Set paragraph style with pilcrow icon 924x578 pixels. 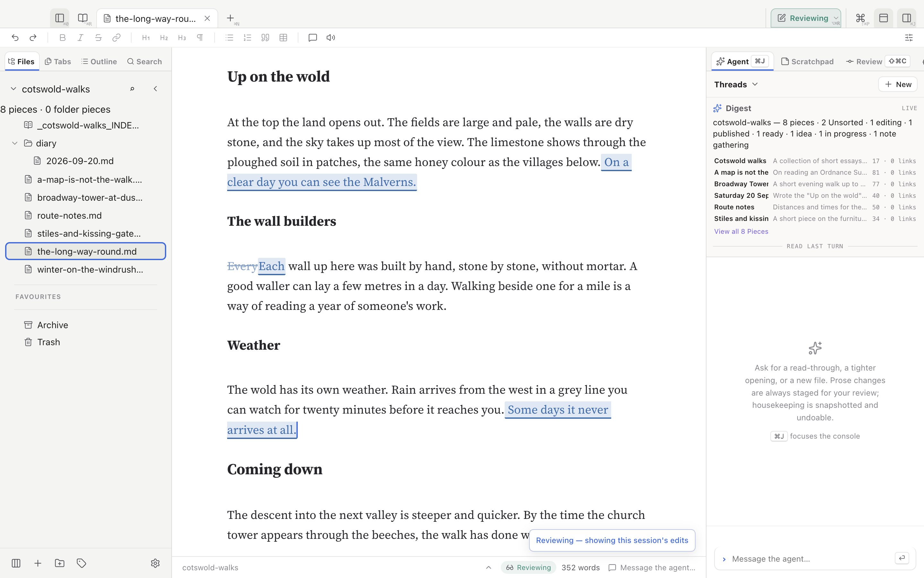click(200, 38)
